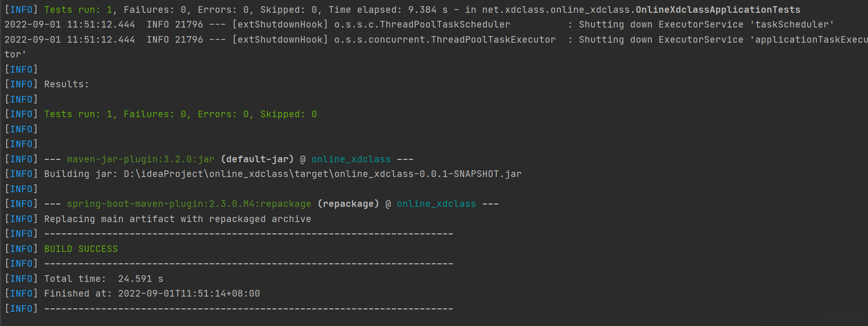Click the Results: heading text

point(66,84)
